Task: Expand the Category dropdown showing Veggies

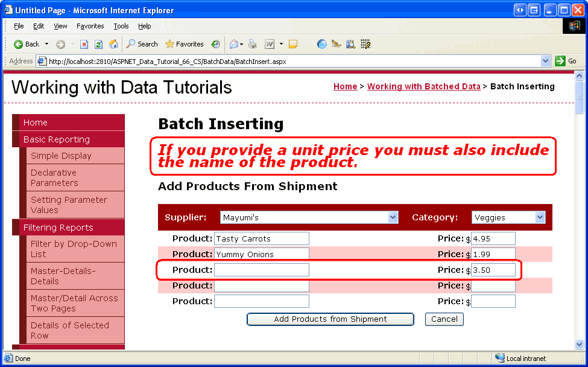Action: [540, 217]
